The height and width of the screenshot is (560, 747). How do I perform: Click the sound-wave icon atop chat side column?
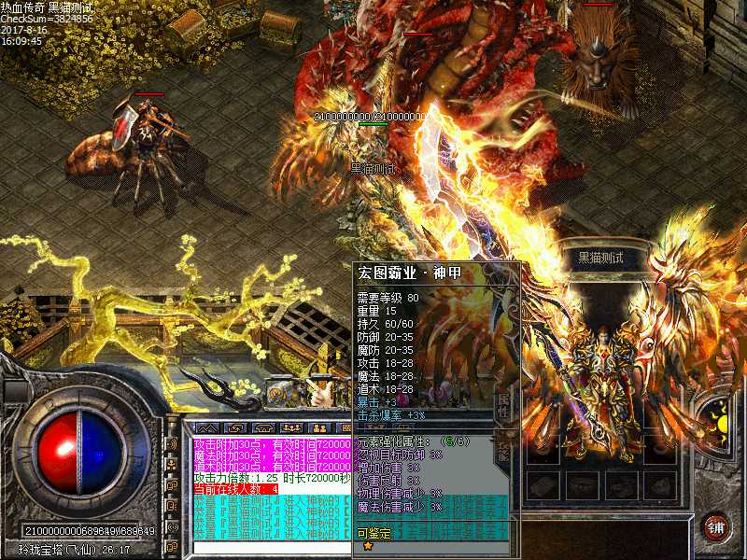pyautogui.click(x=173, y=444)
